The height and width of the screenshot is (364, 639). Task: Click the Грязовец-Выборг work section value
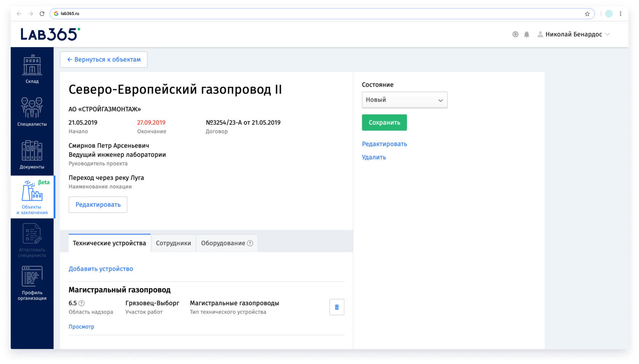152,303
